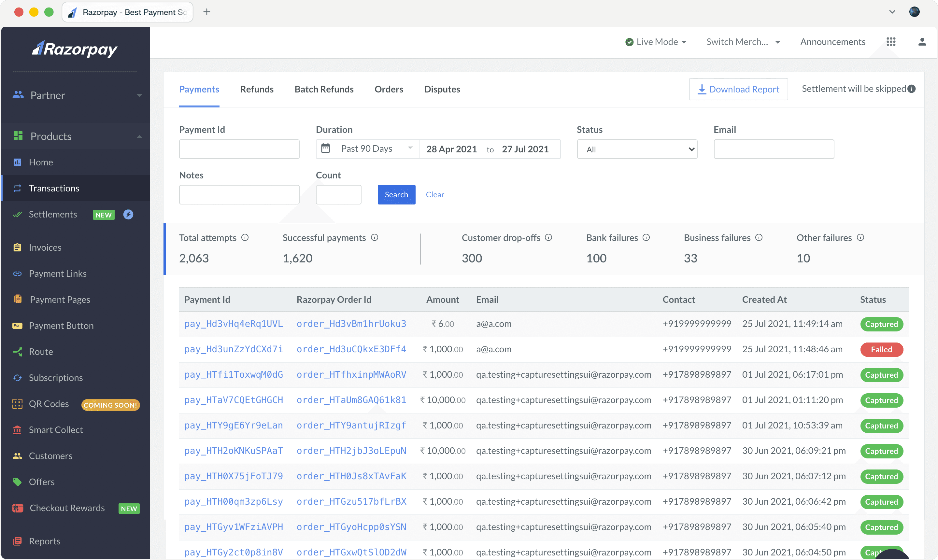
Task: Click the Payment Id filter input
Action: (x=239, y=149)
